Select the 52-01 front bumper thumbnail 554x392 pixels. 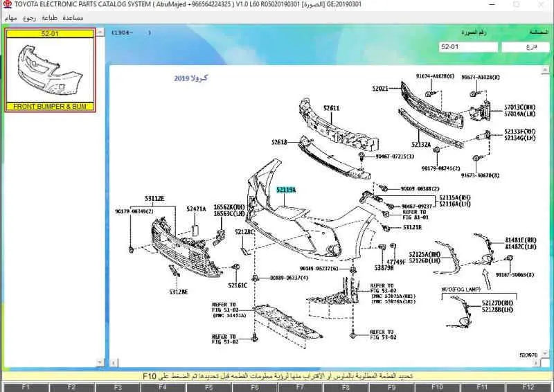(x=50, y=70)
